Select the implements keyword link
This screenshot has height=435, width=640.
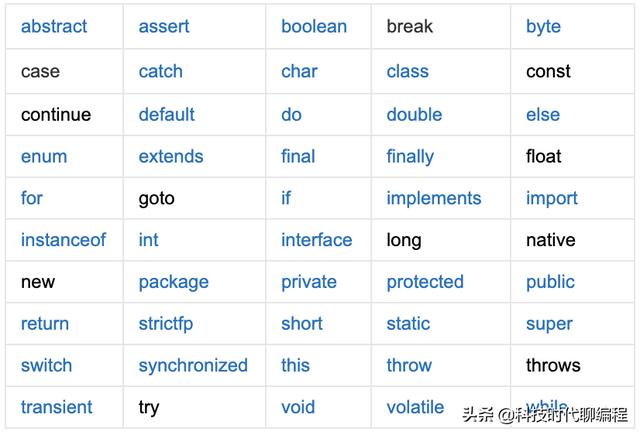[x=434, y=199]
